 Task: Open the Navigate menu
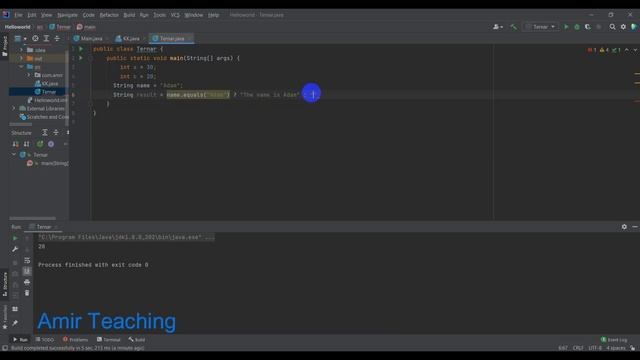coord(67,15)
